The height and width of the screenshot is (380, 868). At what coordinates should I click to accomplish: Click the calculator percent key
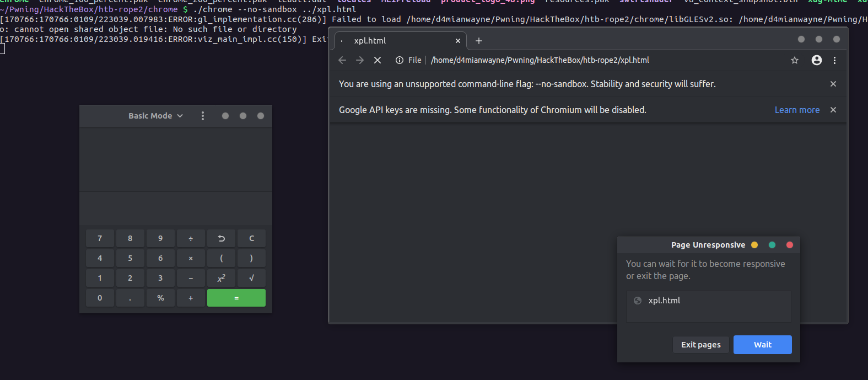(x=160, y=298)
